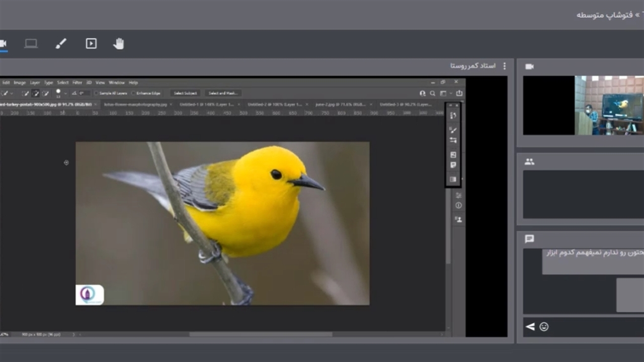Open the Clone Source panel icon
644x362 pixels.
[458, 219]
